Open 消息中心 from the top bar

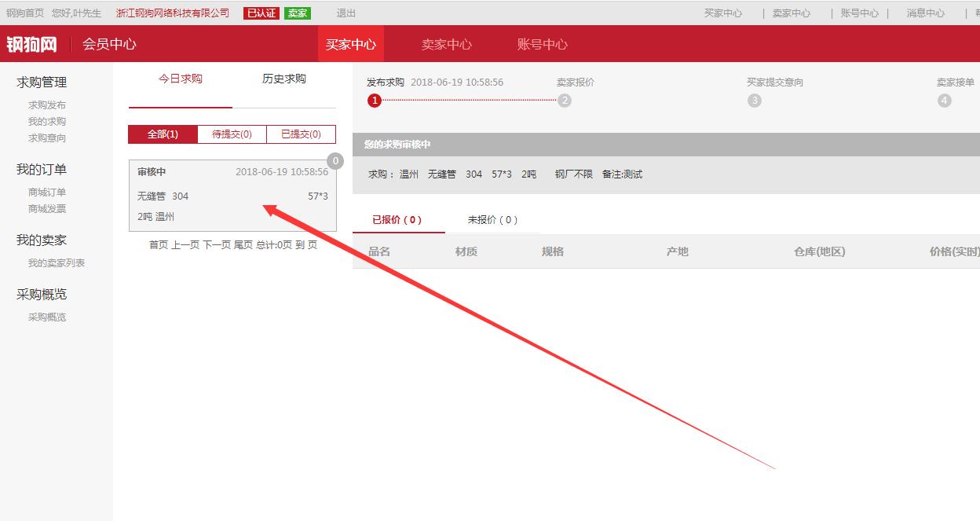(x=923, y=13)
